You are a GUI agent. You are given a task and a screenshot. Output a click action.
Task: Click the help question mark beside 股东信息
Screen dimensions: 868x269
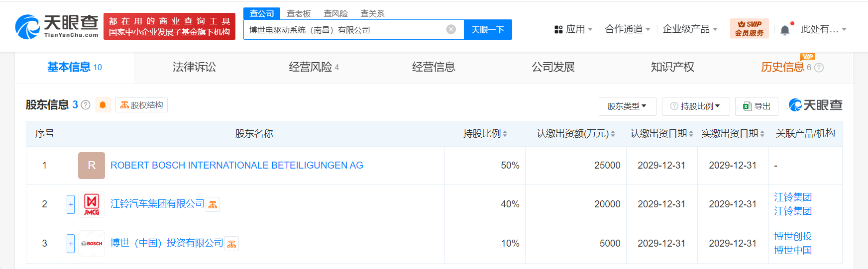86,105
